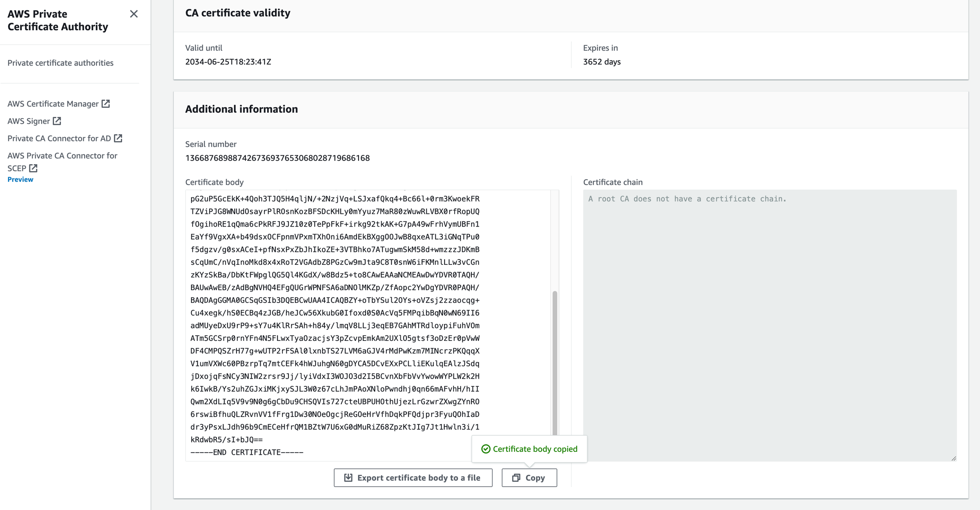Click external link icon beside Private CA Connector for AD
The width and height of the screenshot is (980, 510).
(x=118, y=139)
